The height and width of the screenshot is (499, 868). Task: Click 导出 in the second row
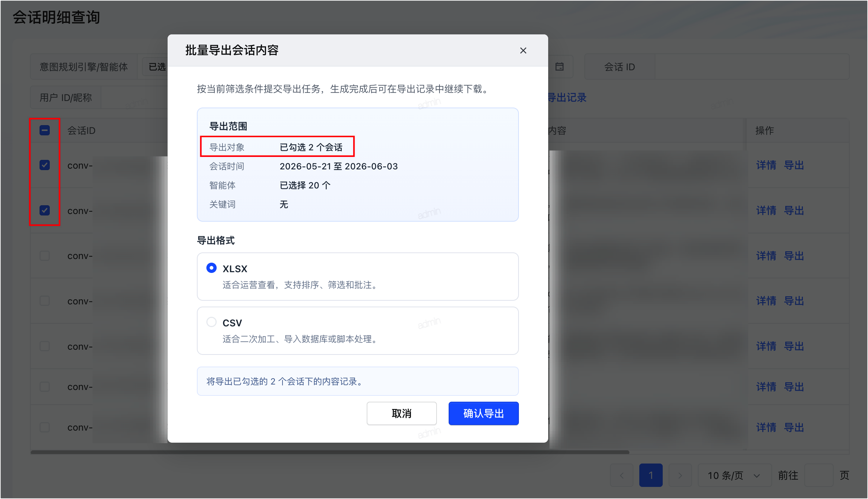tap(794, 210)
